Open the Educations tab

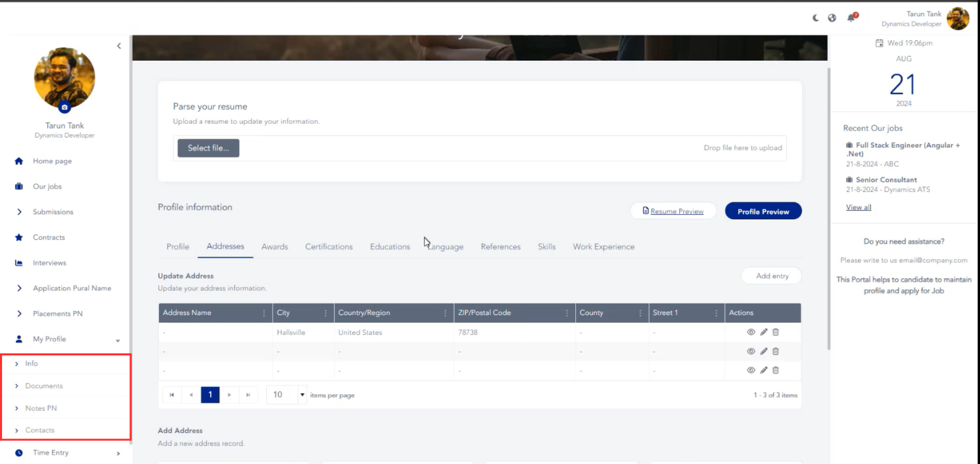pos(390,247)
